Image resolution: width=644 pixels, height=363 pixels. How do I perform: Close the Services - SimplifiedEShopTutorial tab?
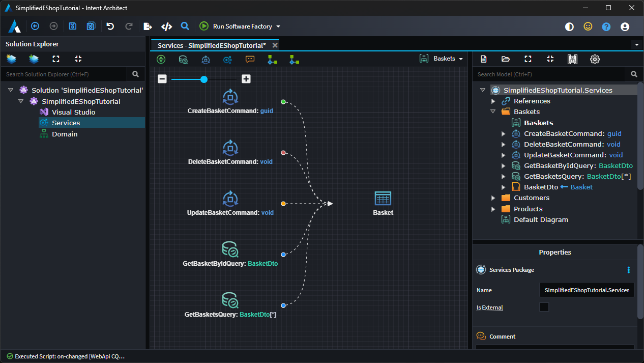click(x=275, y=45)
